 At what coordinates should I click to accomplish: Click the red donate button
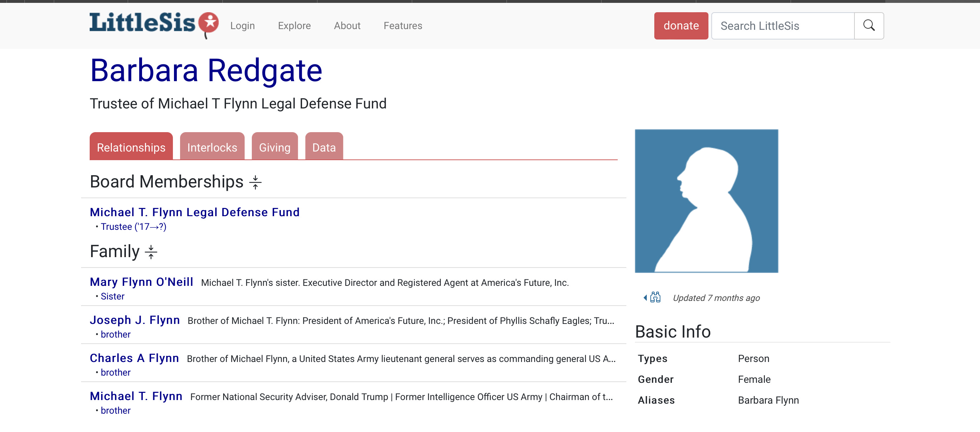pos(681,25)
